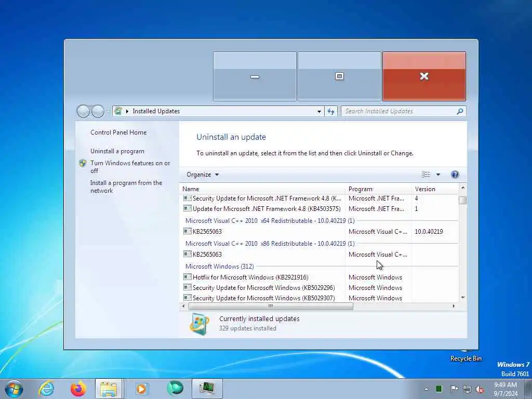Collapse Visual C++ 2010 x86 Redistributable group
Viewport: 532px width, 399px height.
(270, 243)
